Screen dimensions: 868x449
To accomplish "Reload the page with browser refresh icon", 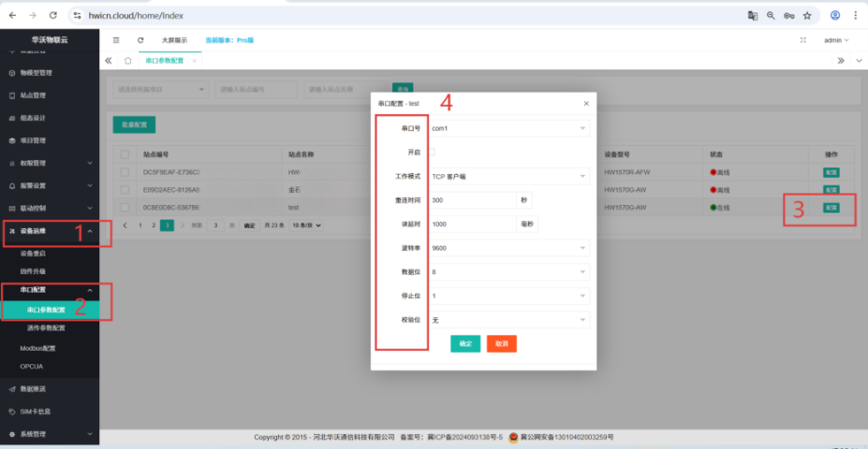I will point(53,16).
